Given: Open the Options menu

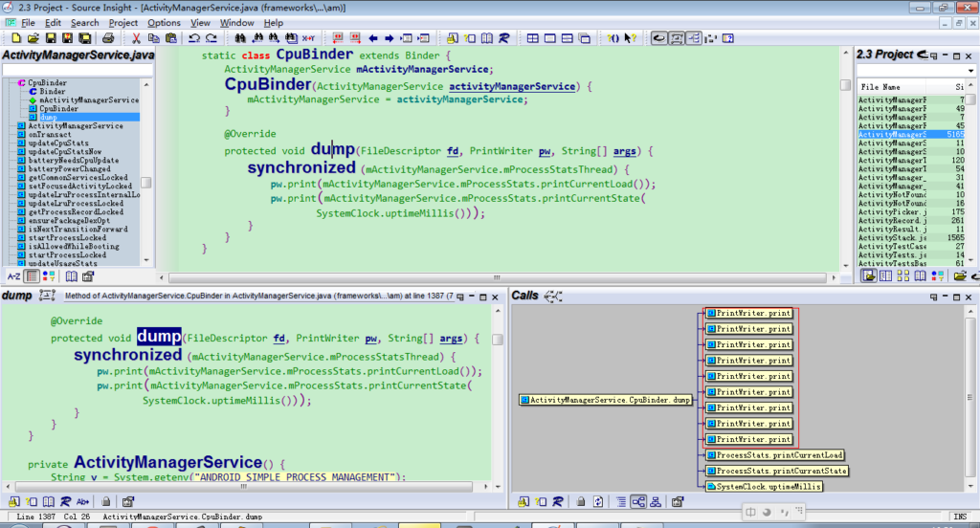Looking at the screenshot, I should point(164,23).
